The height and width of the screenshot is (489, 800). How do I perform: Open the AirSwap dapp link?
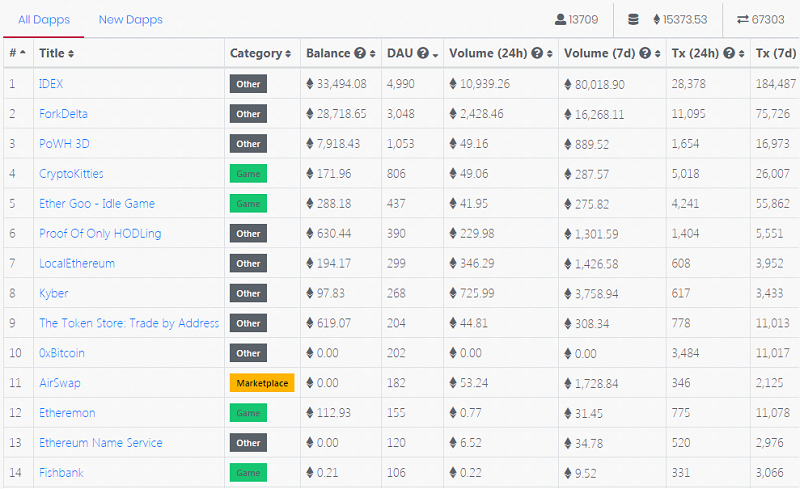click(x=60, y=383)
